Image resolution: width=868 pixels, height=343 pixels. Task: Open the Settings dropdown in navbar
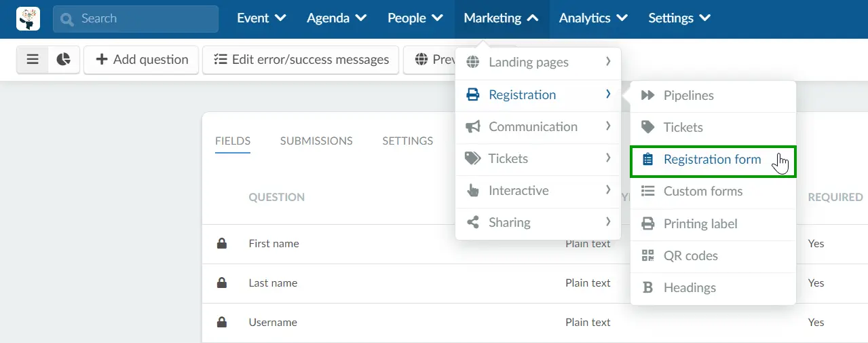click(x=679, y=18)
